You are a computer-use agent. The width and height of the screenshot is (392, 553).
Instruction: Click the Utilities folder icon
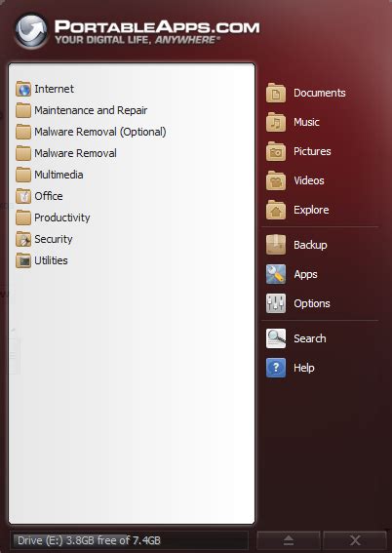coord(23,261)
